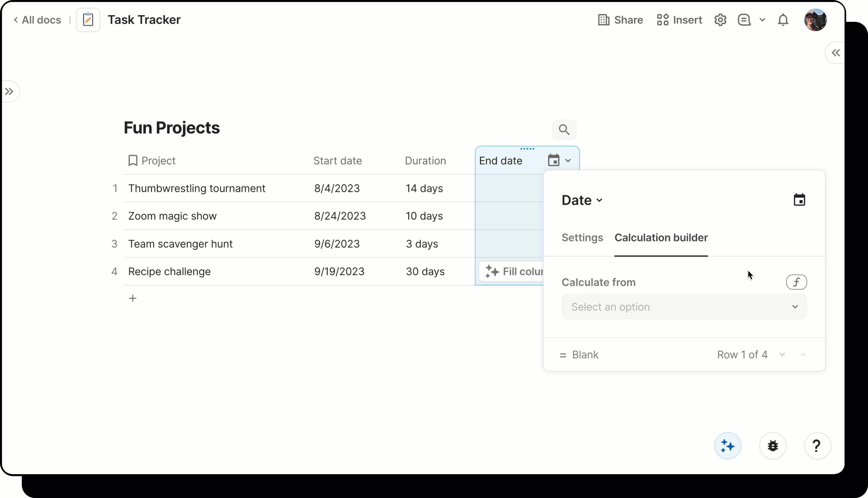Open the formula editor for Calculate from
The width and height of the screenshot is (868, 498).
(796, 282)
